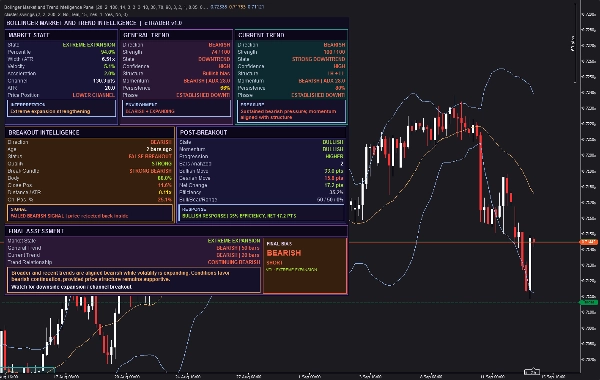Click the EXTREME EXPANSION value in Market State
The image size is (600, 380).
[x=89, y=45]
